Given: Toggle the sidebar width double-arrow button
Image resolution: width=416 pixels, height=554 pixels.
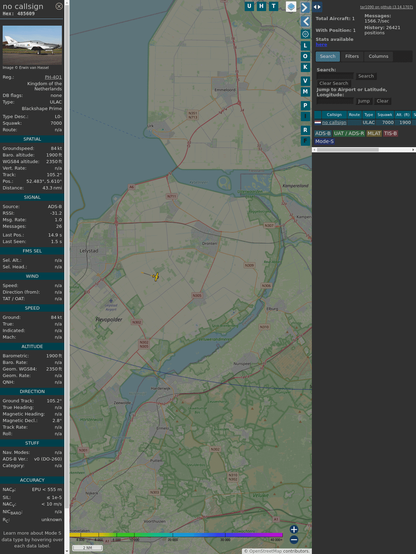Looking at the screenshot, I should pyautogui.click(x=317, y=6).
